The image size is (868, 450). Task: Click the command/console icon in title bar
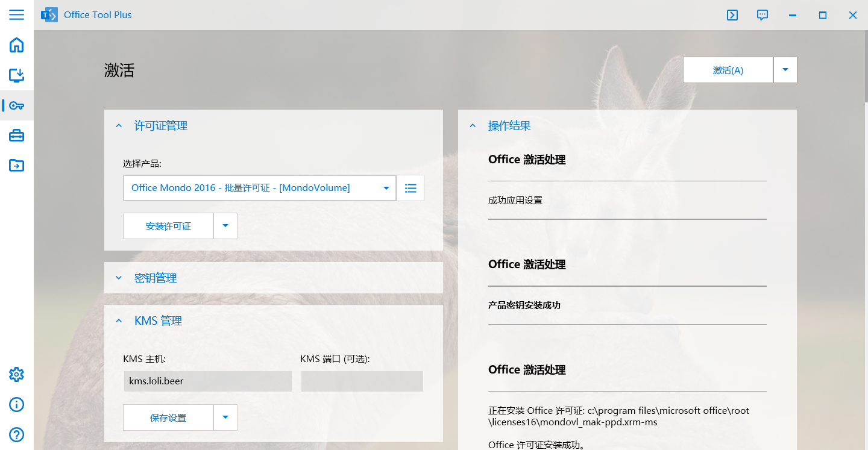point(732,15)
